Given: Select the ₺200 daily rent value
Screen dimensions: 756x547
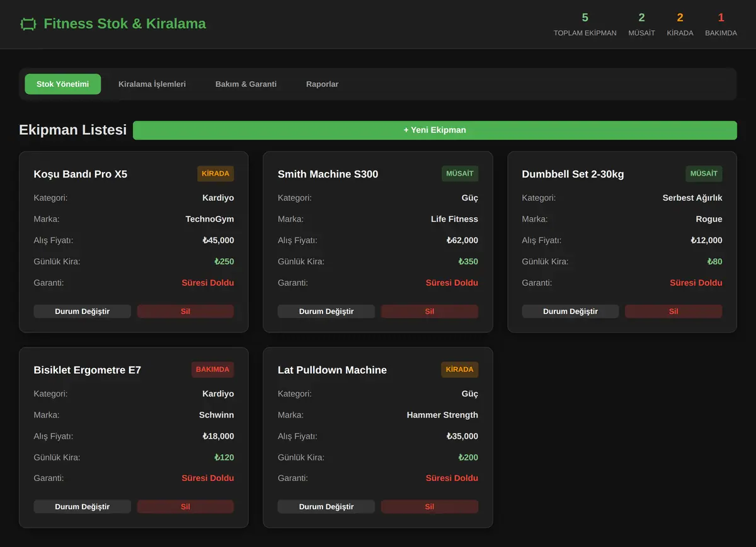Looking at the screenshot, I should pyautogui.click(x=468, y=458).
